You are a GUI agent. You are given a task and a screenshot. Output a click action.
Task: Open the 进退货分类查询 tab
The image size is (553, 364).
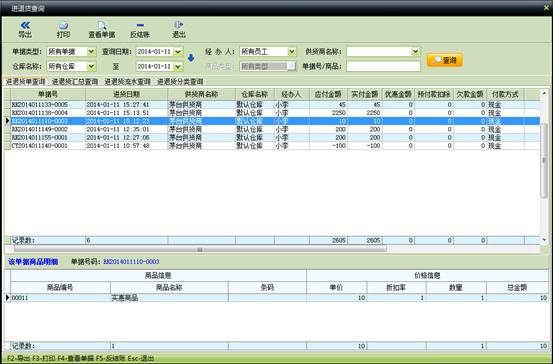(x=180, y=82)
